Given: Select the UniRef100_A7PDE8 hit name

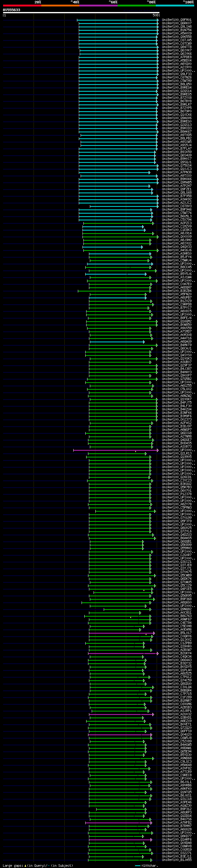Looking at the screenshot, I should click(176, 57).
